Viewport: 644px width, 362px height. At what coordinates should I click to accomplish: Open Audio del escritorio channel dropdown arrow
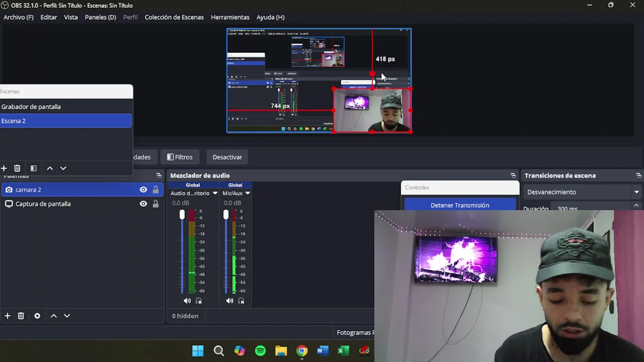tap(215, 193)
